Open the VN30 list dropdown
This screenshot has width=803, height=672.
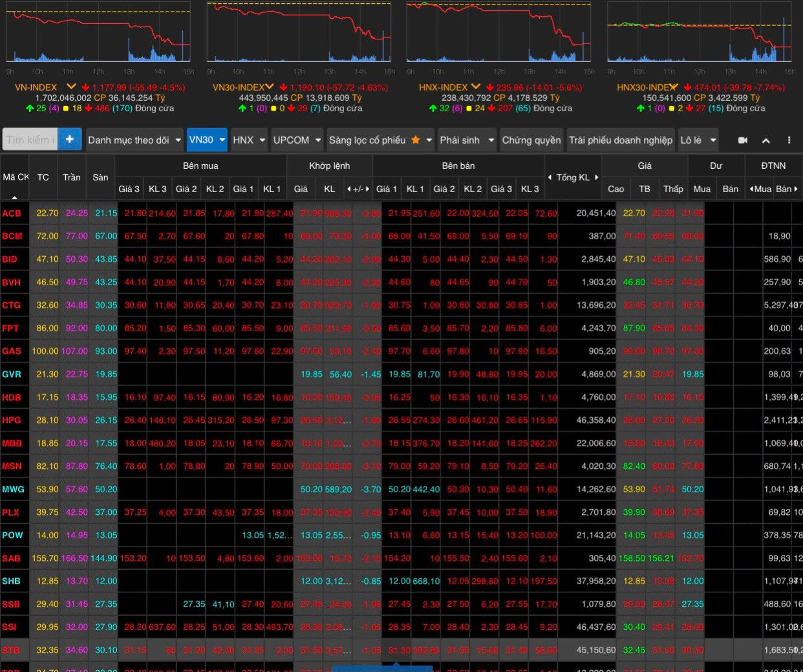click(207, 140)
